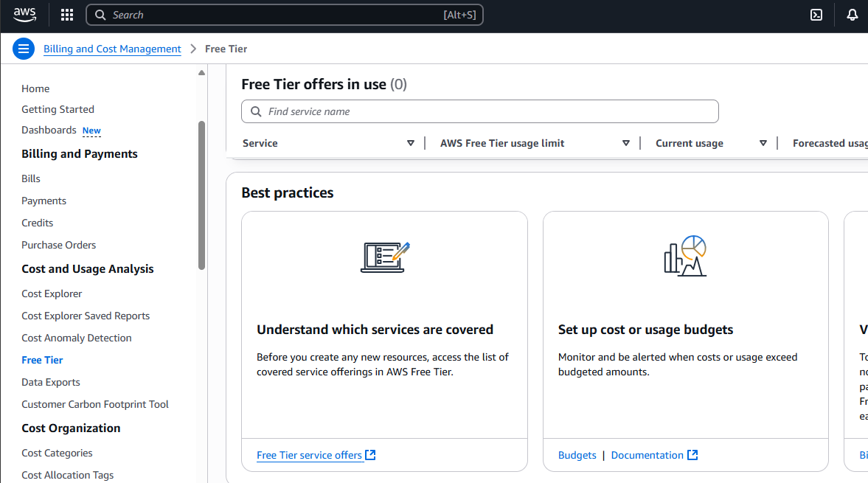Click the chart and pie budgets illustration
Viewport: 868px width, 483px height.
(x=685, y=256)
